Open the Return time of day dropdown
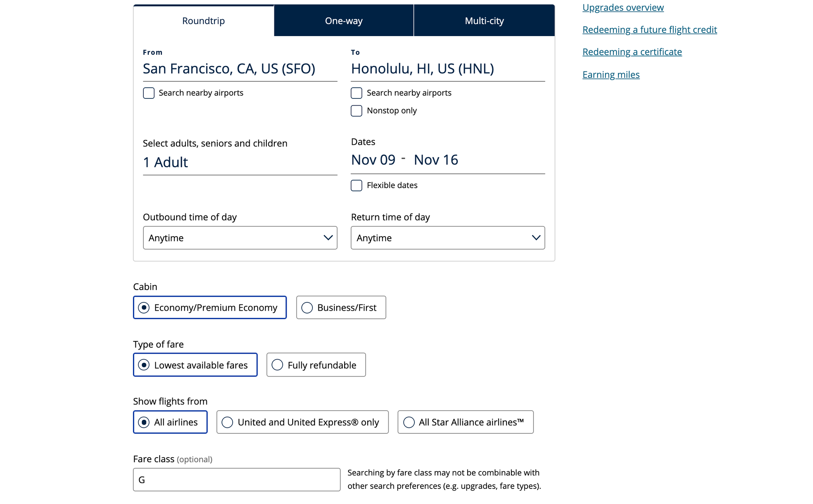 [x=447, y=238]
